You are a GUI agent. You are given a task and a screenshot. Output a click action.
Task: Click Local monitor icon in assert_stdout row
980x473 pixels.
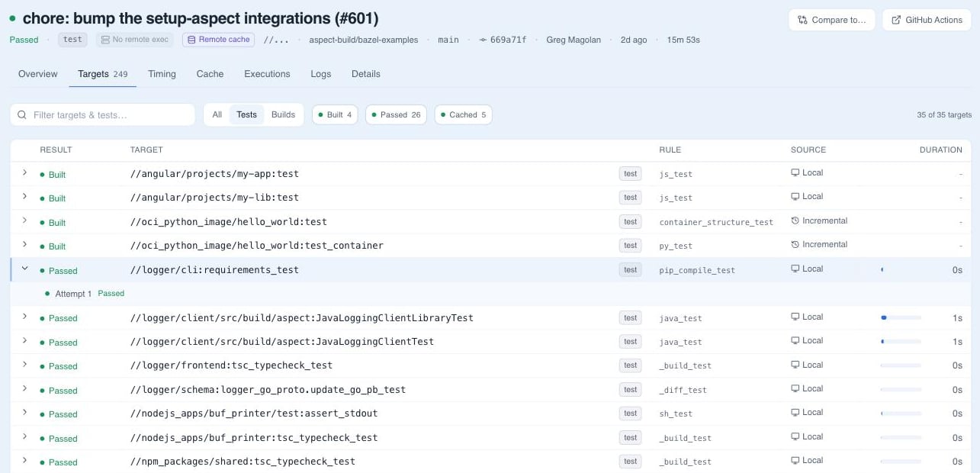click(795, 413)
